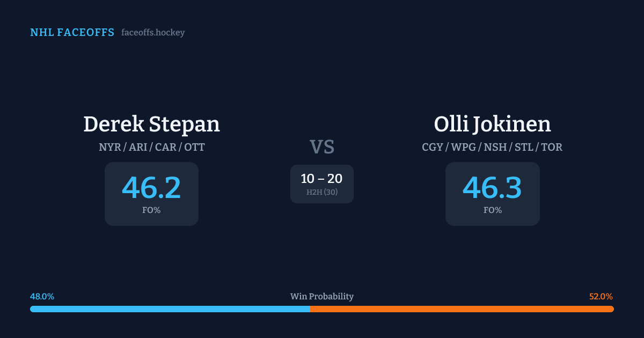The image size is (644, 338).
Task: Click the 10 – 20 head-to-head score
Action: [x=321, y=179]
